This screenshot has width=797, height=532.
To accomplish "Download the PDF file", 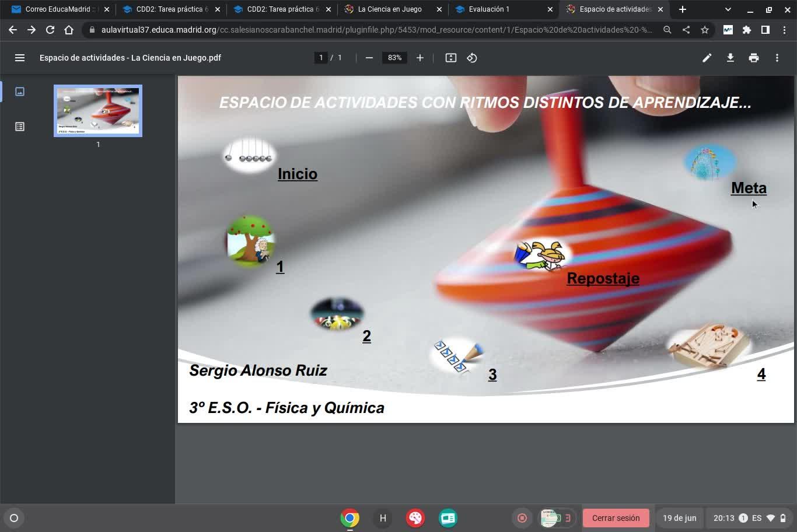I will coord(730,58).
